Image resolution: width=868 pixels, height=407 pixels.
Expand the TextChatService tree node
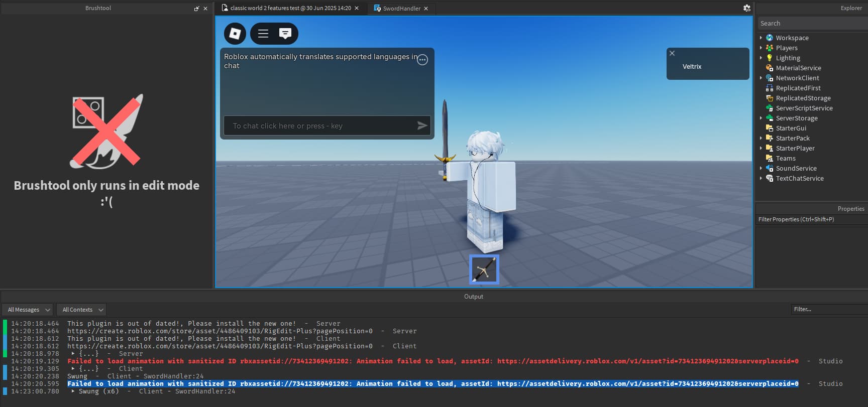pos(761,178)
